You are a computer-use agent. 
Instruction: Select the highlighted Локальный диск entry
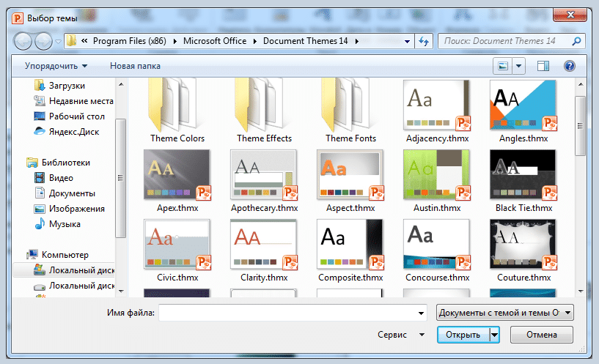click(65, 270)
